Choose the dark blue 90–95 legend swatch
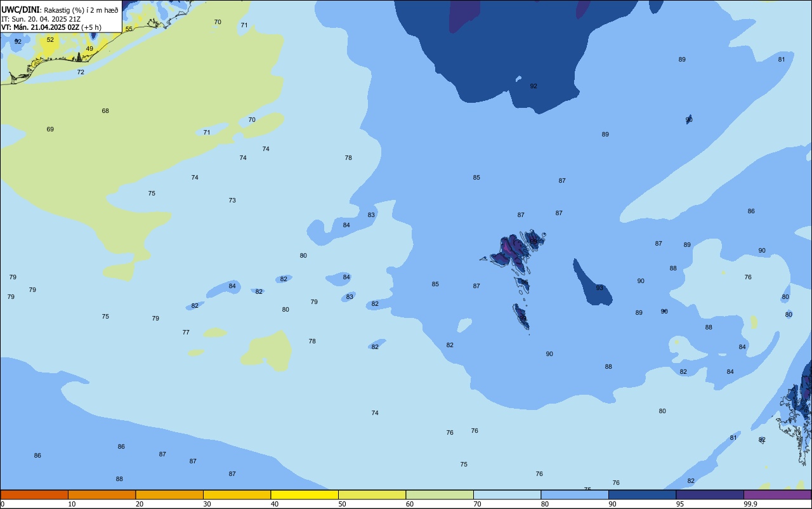 coord(642,494)
